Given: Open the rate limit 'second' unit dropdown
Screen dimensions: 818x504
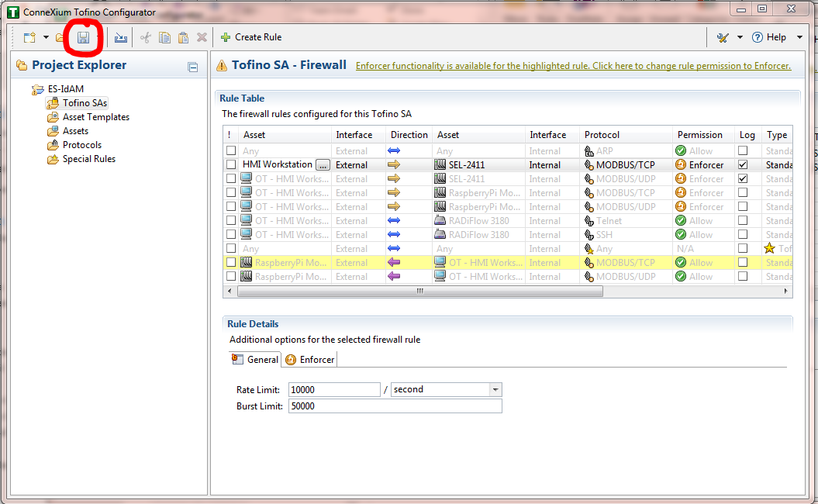Looking at the screenshot, I should pos(495,390).
